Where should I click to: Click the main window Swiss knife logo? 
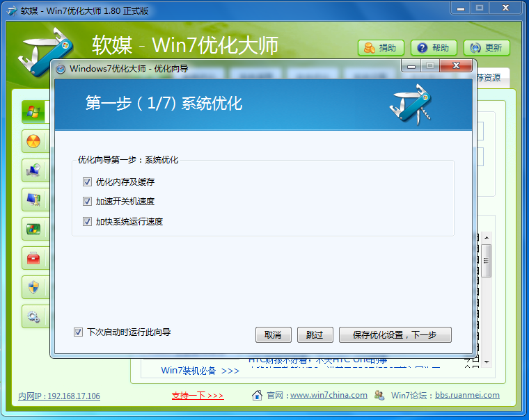tap(45, 51)
